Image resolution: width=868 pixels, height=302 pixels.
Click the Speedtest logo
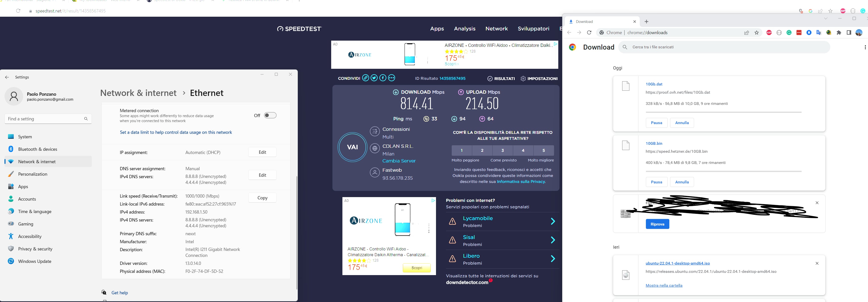[299, 29]
